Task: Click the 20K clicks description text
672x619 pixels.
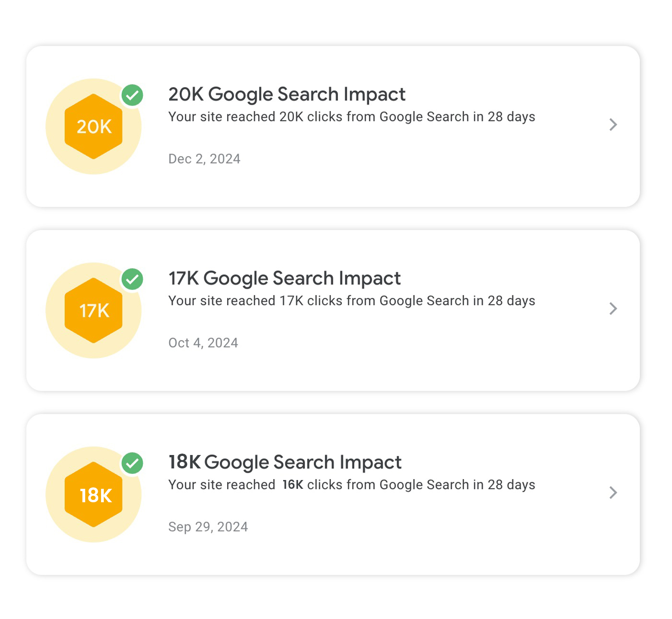Action: click(351, 117)
